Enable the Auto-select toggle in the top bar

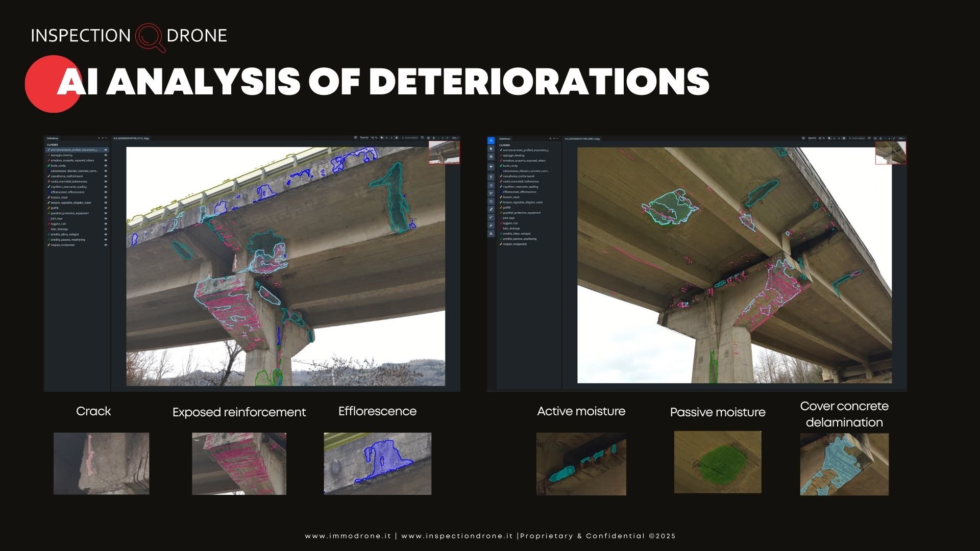pyautogui.click(x=411, y=138)
